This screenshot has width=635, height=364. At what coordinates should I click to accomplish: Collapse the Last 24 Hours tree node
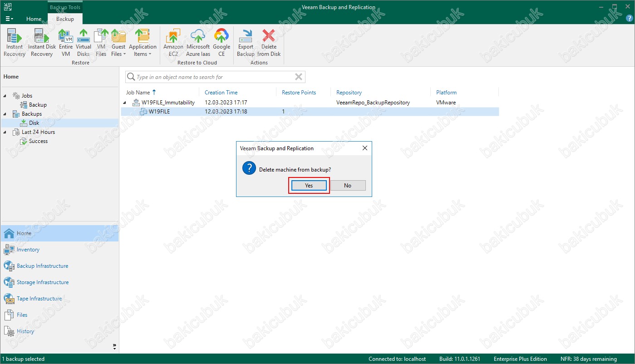5,132
